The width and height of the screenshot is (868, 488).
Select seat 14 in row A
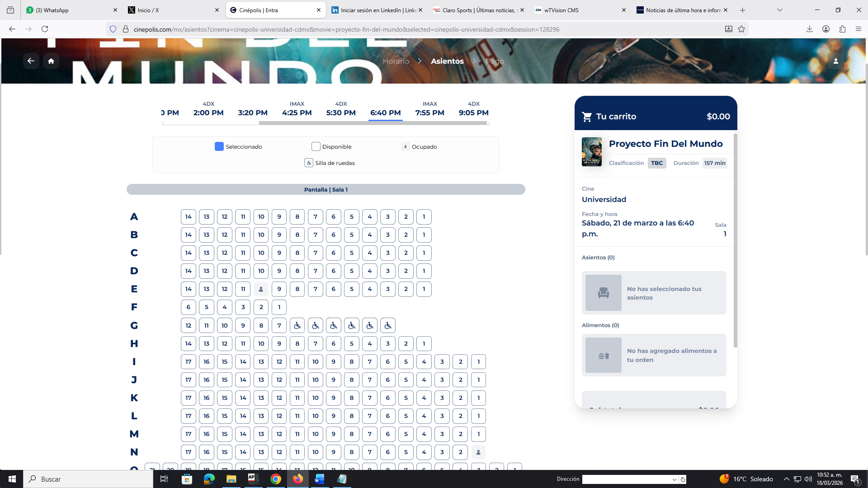pyautogui.click(x=189, y=217)
